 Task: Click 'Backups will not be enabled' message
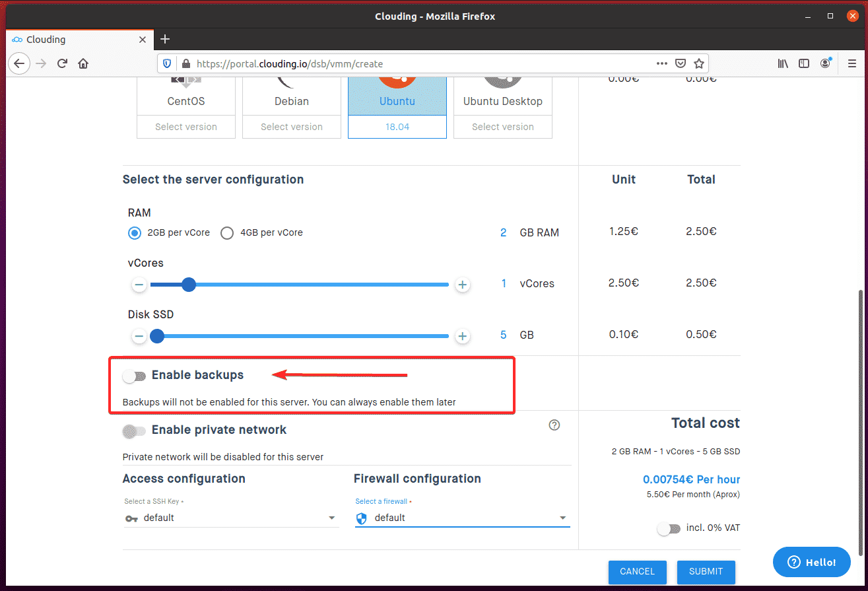[x=289, y=401]
